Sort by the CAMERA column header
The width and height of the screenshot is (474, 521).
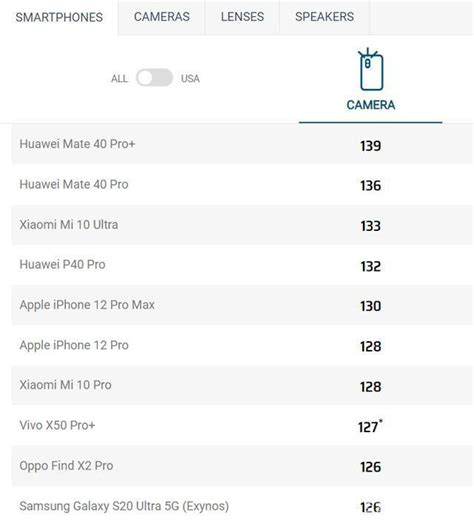click(x=371, y=105)
